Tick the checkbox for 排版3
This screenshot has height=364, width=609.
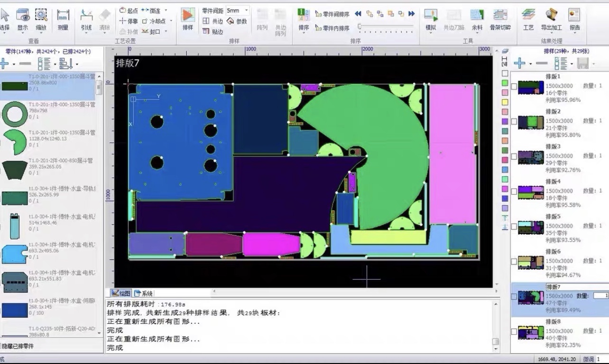tap(514, 156)
